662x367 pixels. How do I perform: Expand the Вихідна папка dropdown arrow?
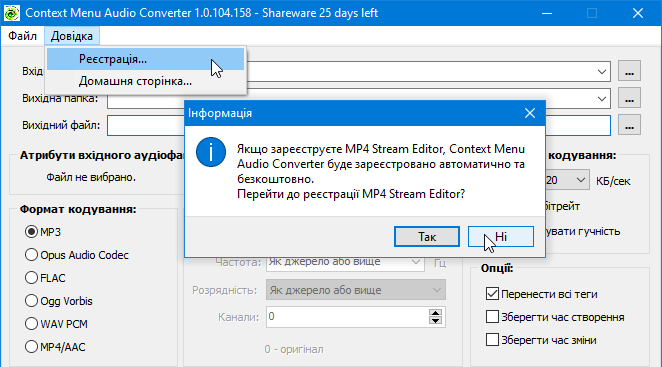[x=602, y=99]
